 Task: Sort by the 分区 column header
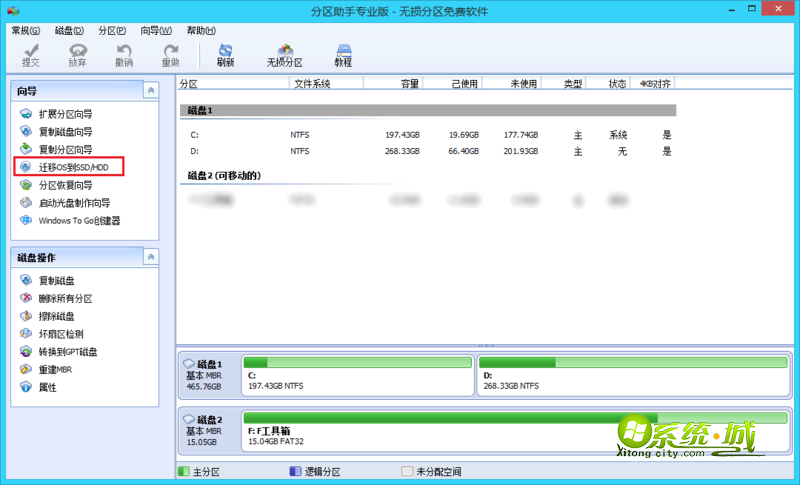pyautogui.click(x=233, y=84)
